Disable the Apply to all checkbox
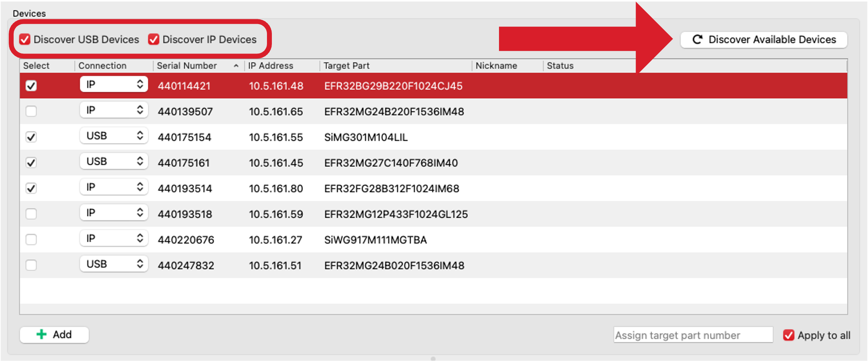 [788, 335]
